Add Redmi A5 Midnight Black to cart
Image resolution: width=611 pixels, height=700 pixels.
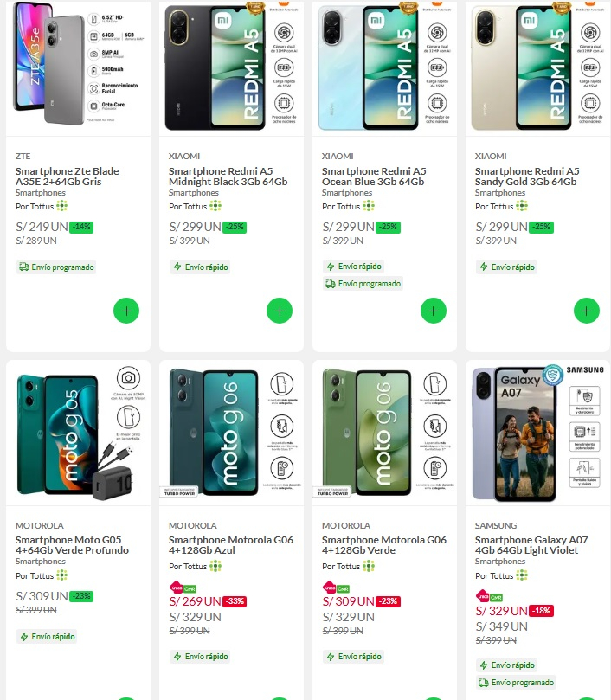(280, 311)
